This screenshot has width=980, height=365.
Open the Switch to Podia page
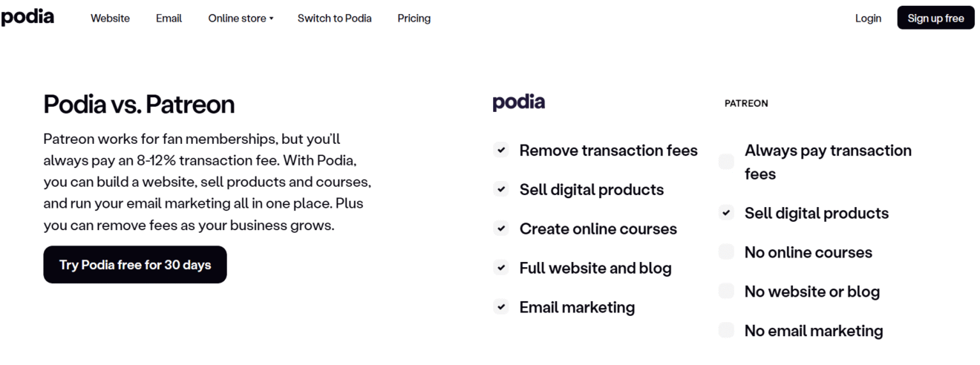[x=334, y=18]
